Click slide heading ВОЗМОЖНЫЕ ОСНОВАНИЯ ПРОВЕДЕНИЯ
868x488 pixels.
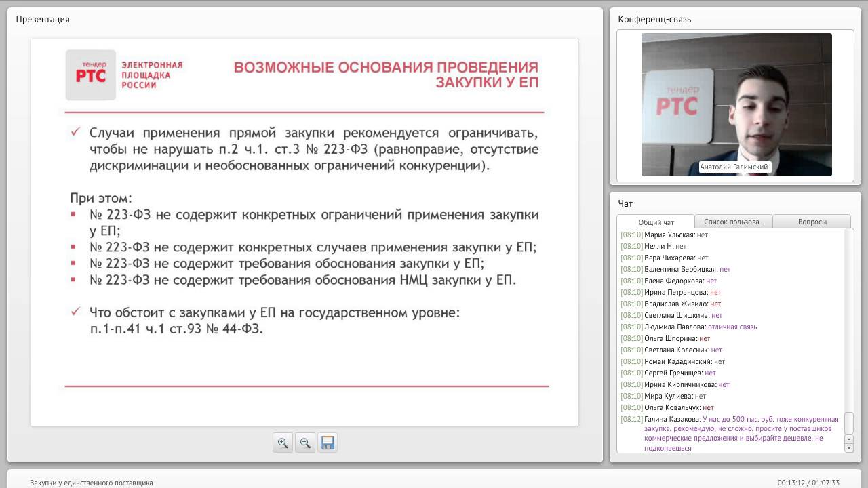pos(386,68)
